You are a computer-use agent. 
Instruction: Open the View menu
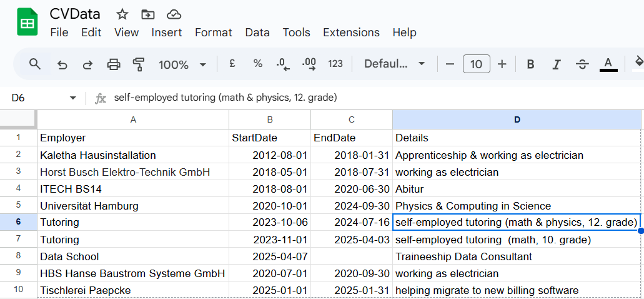pyautogui.click(x=127, y=33)
